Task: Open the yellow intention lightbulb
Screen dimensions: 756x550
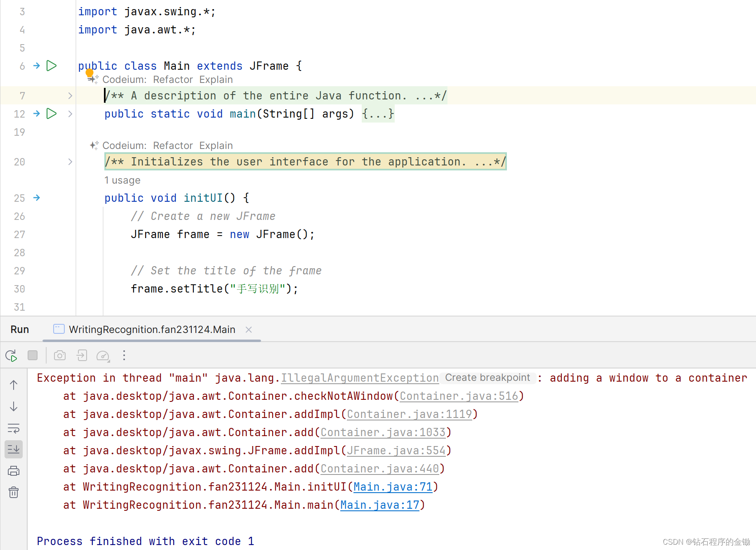Action: tap(89, 73)
